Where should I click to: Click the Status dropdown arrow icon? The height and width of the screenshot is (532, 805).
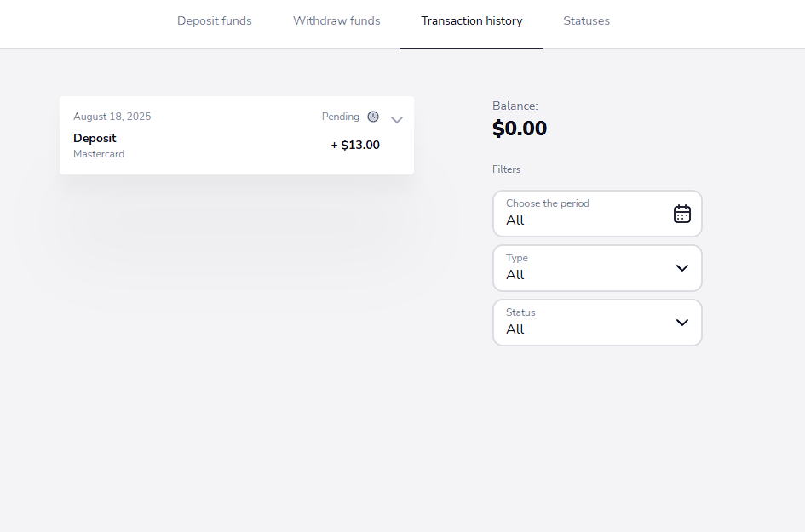coord(681,323)
